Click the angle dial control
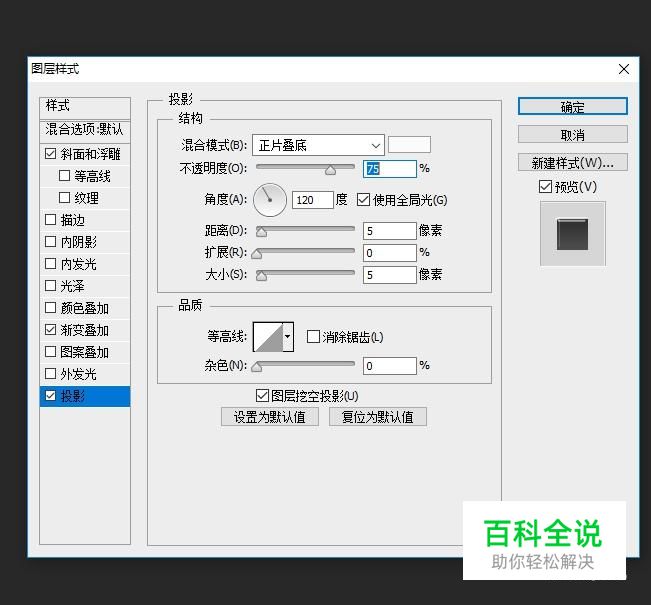The image size is (651, 605). 270,200
